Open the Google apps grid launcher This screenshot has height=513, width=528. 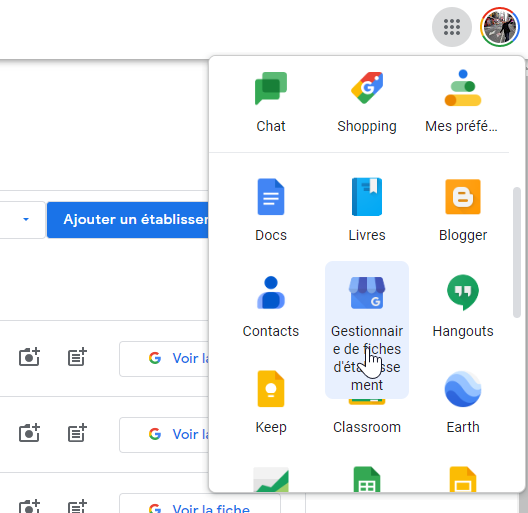[x=452, y=27]
